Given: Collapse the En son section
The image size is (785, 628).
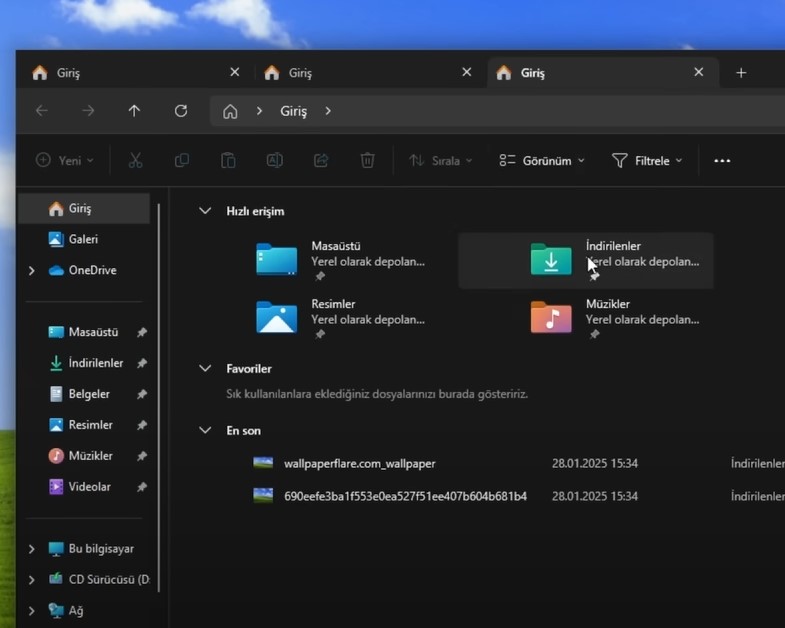Looking at the screenshot, I should click(x=205, y=430).
